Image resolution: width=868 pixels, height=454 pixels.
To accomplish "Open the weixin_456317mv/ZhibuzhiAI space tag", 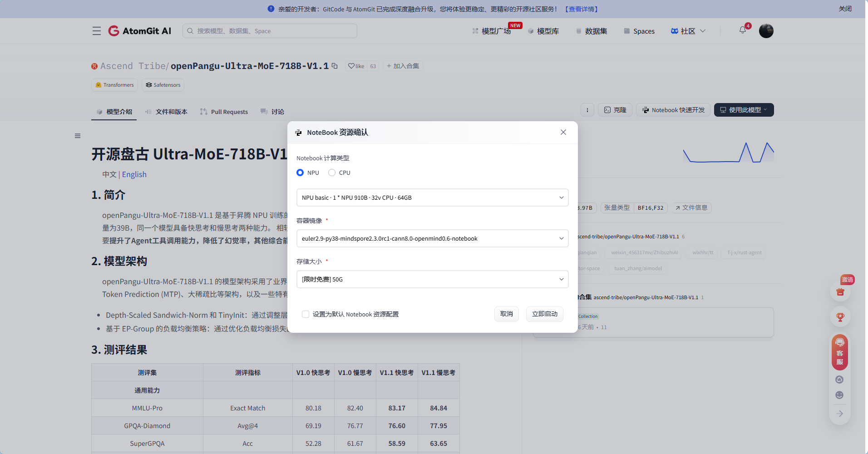I will [x=644, y=252].
